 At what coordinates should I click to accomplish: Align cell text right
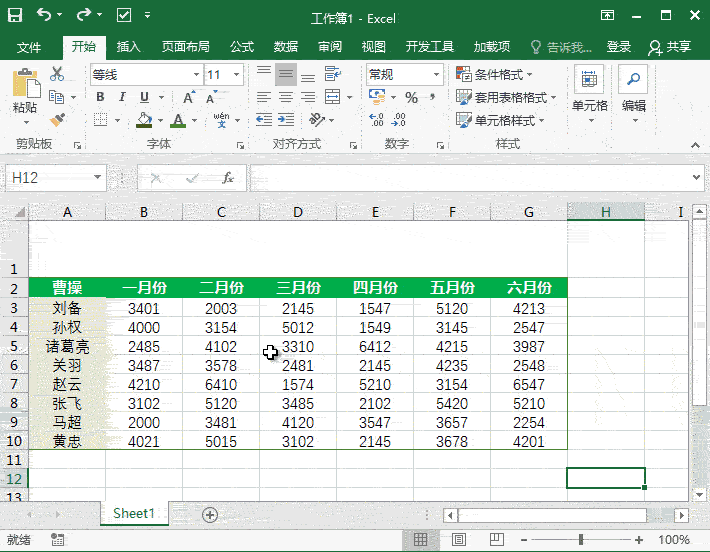click(x=308, y=97)
